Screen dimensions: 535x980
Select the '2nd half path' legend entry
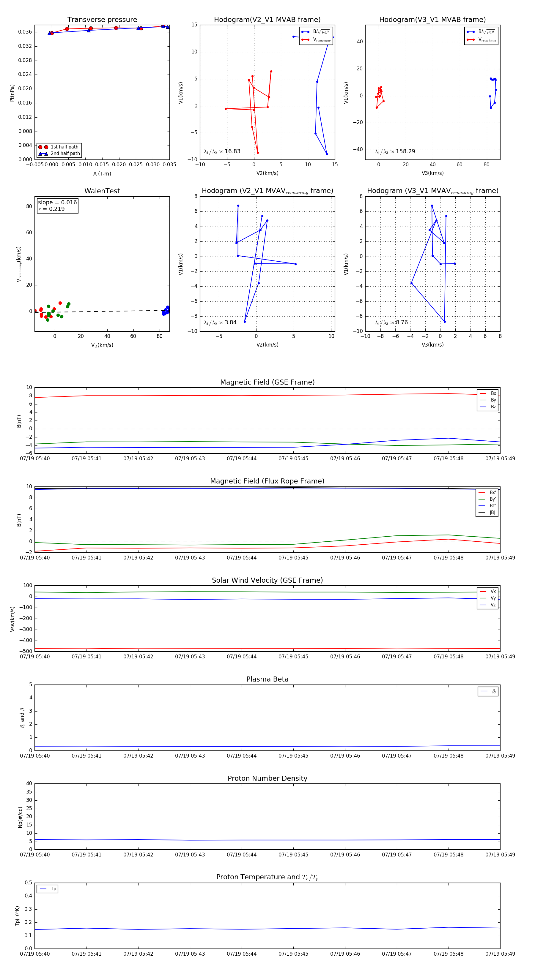[59, 154]
